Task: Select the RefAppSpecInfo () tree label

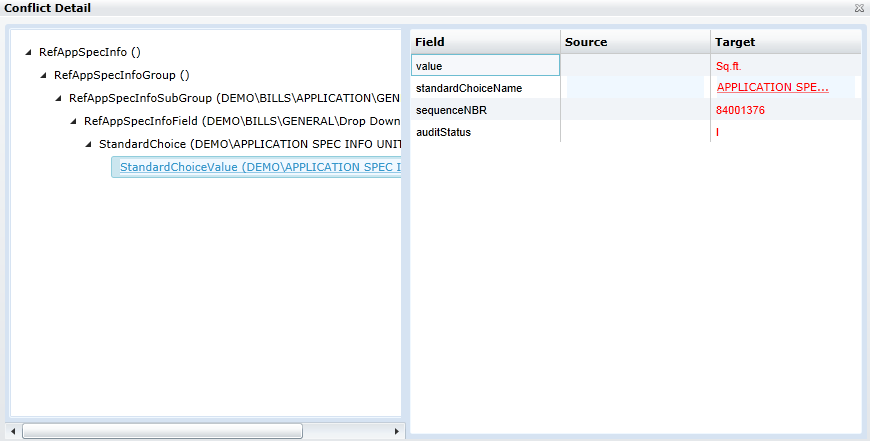Action: [x=90, y=52]
